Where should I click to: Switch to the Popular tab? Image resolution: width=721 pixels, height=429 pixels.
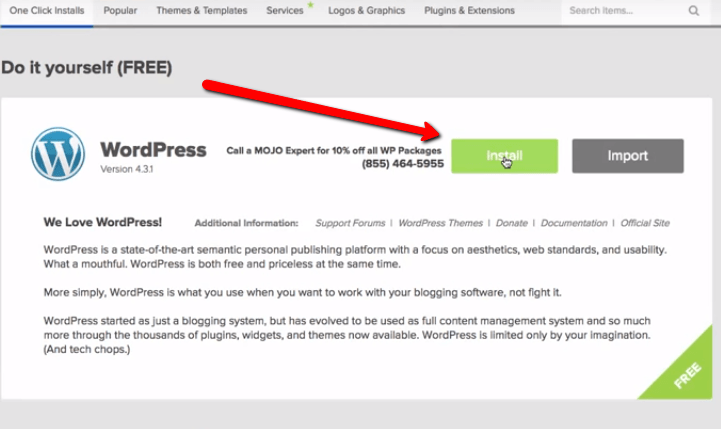click(120, 11)
